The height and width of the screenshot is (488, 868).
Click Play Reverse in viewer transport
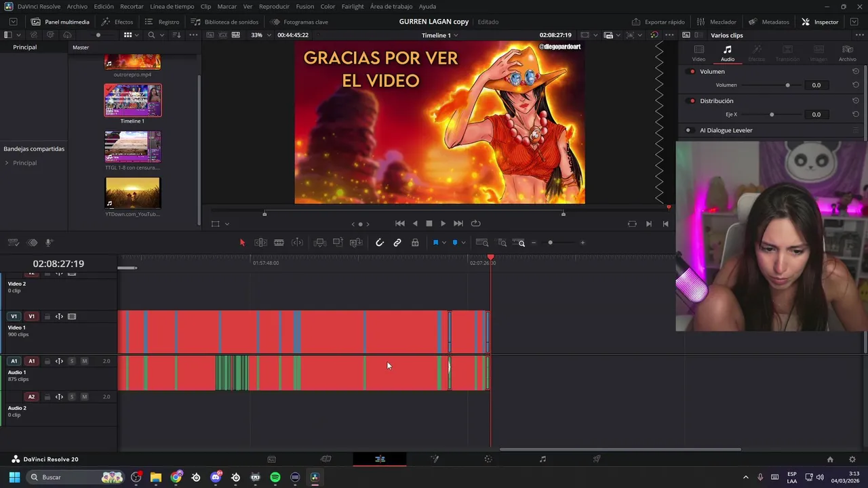click(415, 224)
